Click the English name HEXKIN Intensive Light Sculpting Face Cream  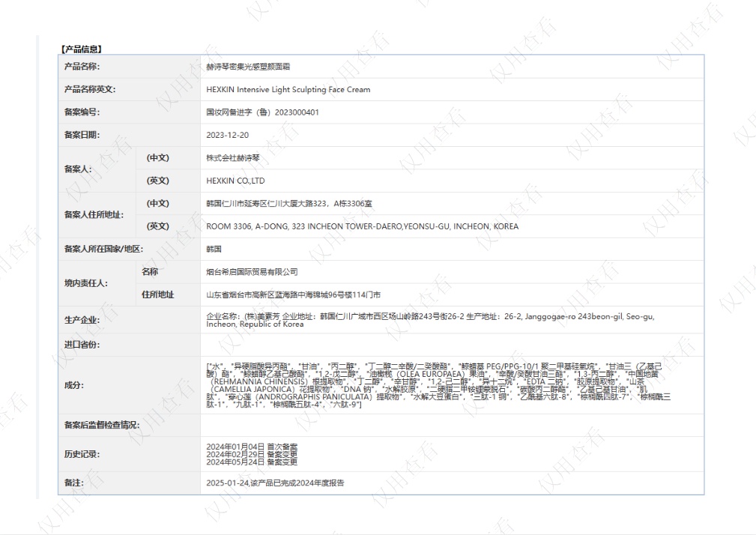pyautogui.click(x=288, y=90)
